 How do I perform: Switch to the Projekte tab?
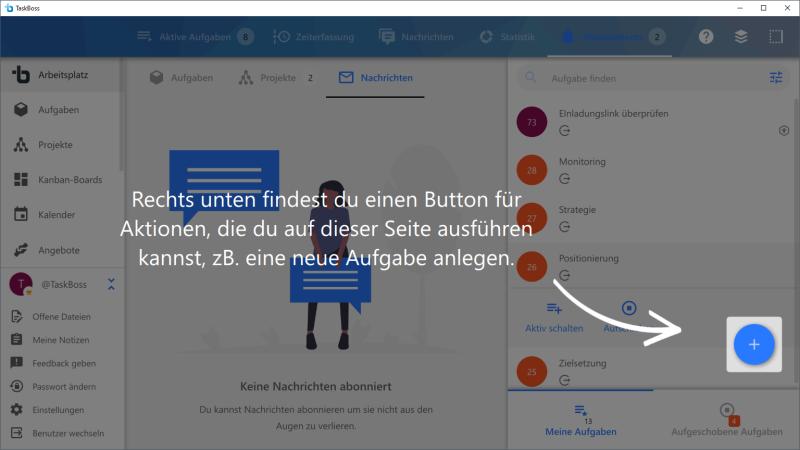click(x=276, y=78)
